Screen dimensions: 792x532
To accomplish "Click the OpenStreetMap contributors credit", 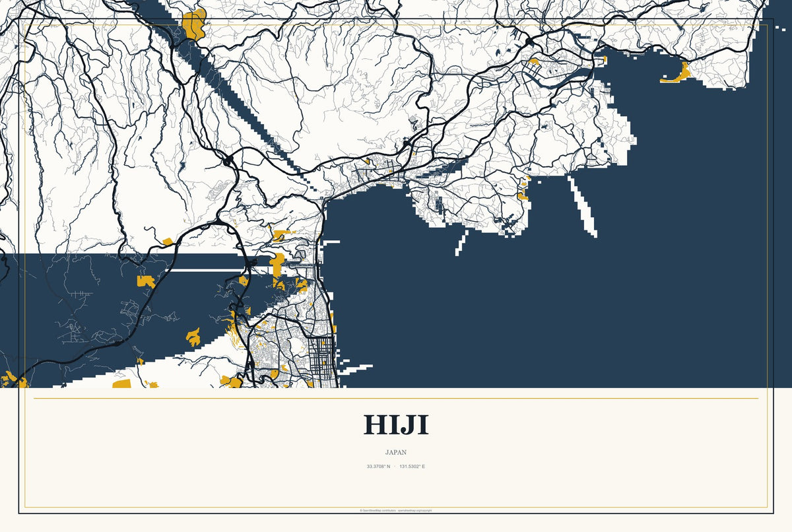I will click(378, 510).
